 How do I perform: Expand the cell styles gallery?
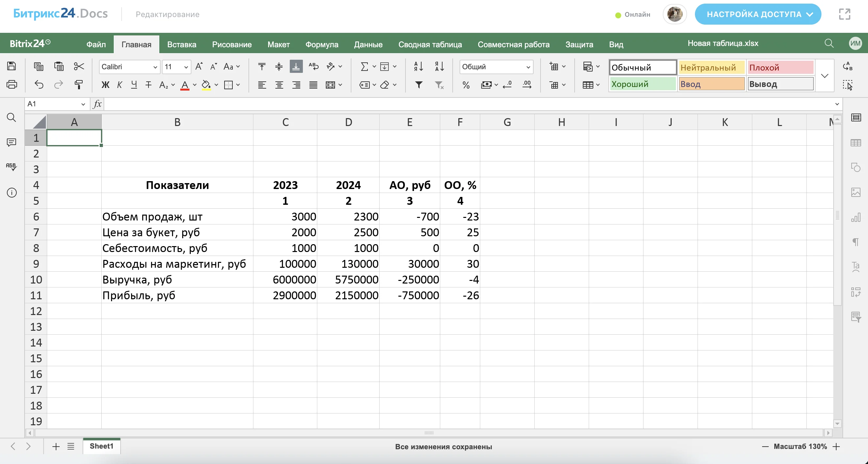[x=824, y=75]
